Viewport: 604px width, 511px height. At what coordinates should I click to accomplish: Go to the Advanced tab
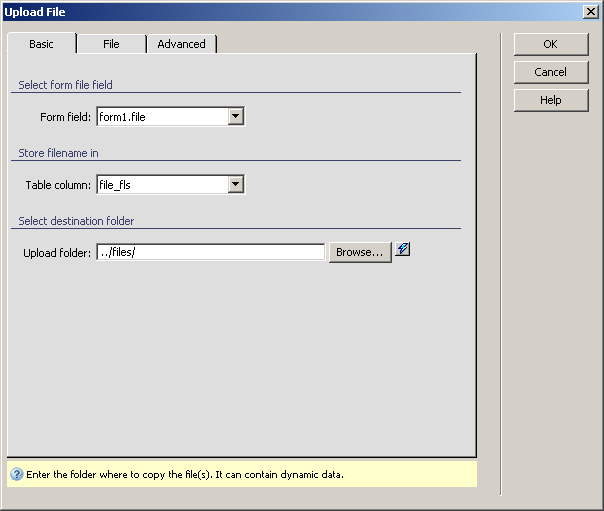(181, 44)
